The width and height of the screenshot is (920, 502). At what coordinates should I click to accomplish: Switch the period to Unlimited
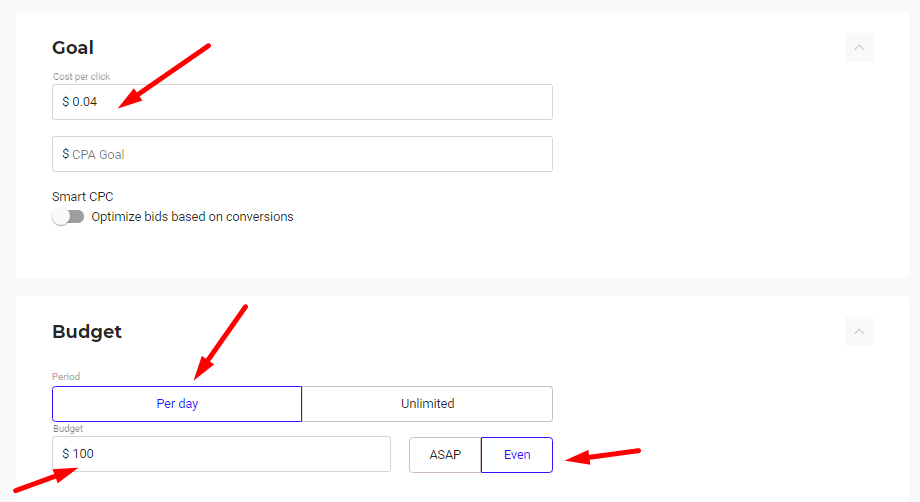(427, 404)
